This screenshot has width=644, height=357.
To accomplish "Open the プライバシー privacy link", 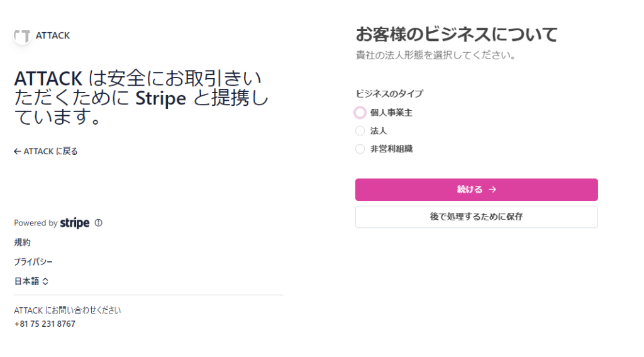I will click(33, 262).
